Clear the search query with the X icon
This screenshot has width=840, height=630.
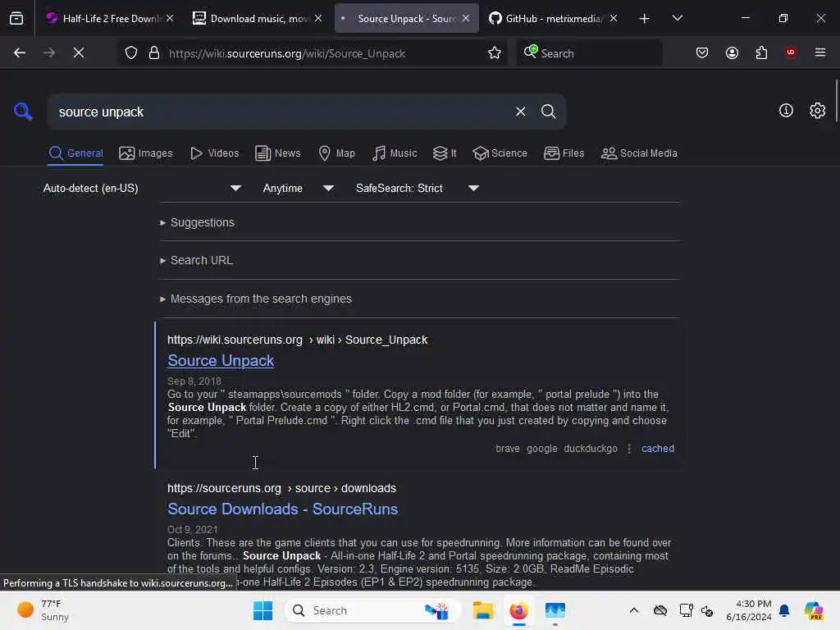click(x=520, y=112)
